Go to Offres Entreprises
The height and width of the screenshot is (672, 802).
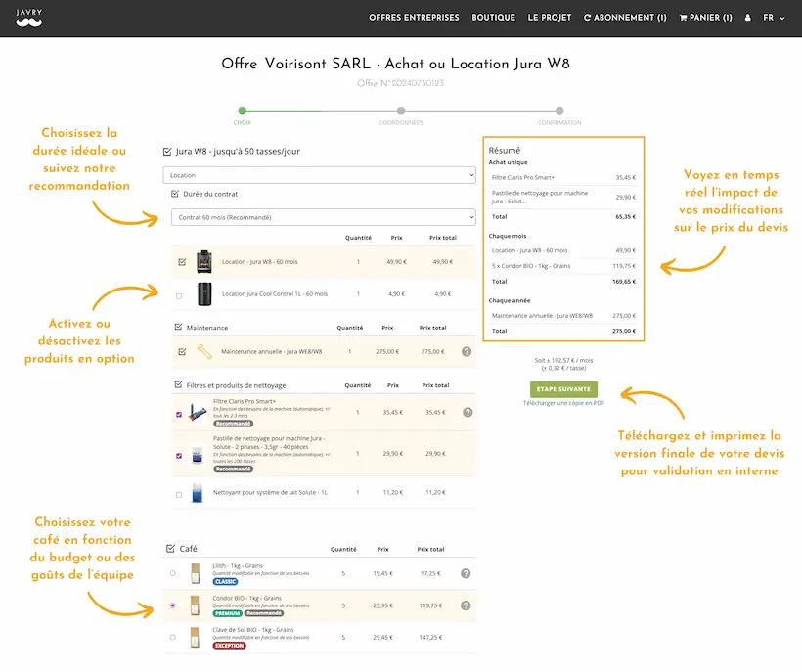coord(414,18)
